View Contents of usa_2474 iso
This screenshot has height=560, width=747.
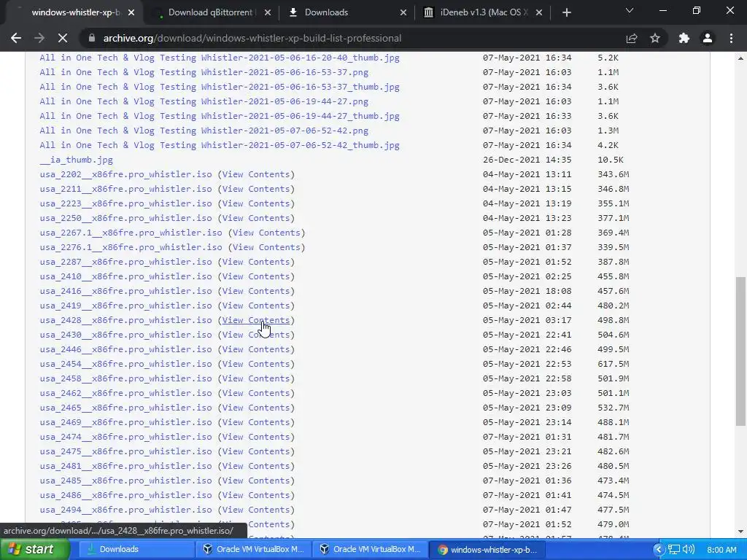256,437
